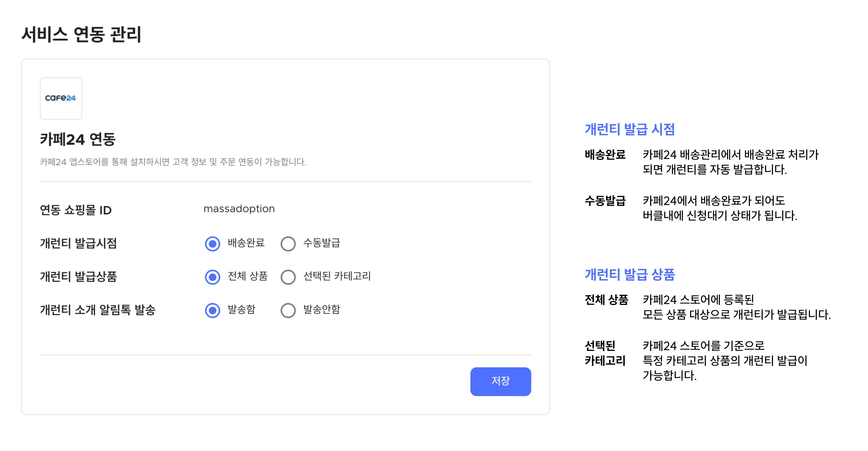Click the 카페24 연동 section title

click(x=78, y=139)
